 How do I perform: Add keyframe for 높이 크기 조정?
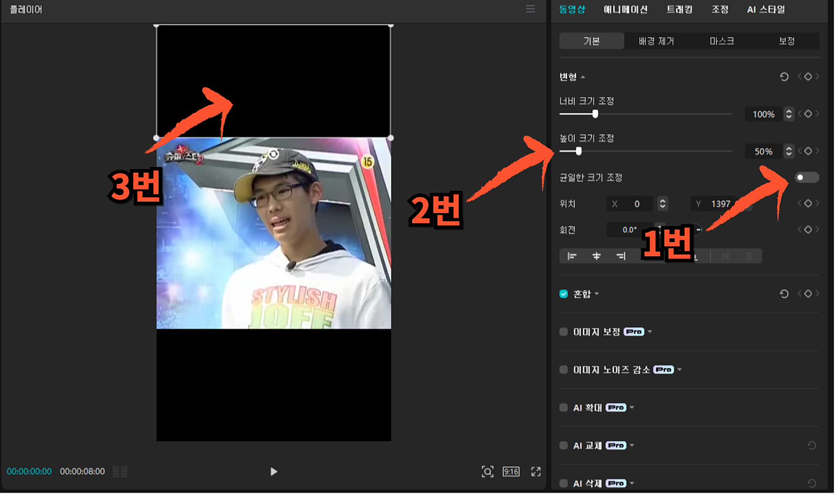coord(808,151)
